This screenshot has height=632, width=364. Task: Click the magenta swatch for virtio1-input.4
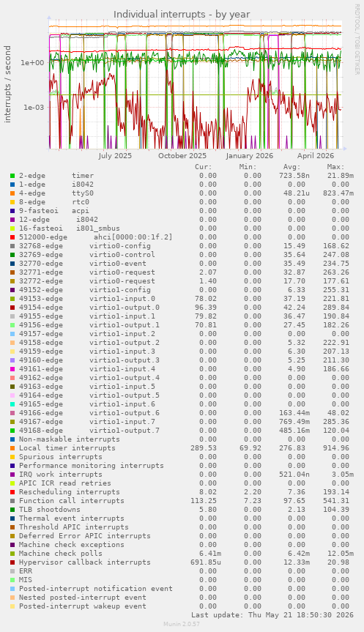pyautogui.click(x=12, y=369)
